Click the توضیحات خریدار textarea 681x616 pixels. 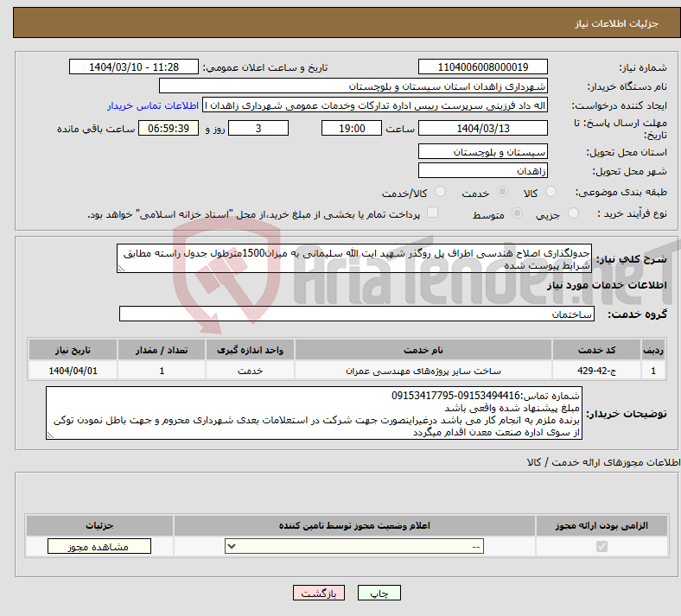pyautogui.click(x=314, y=413)
